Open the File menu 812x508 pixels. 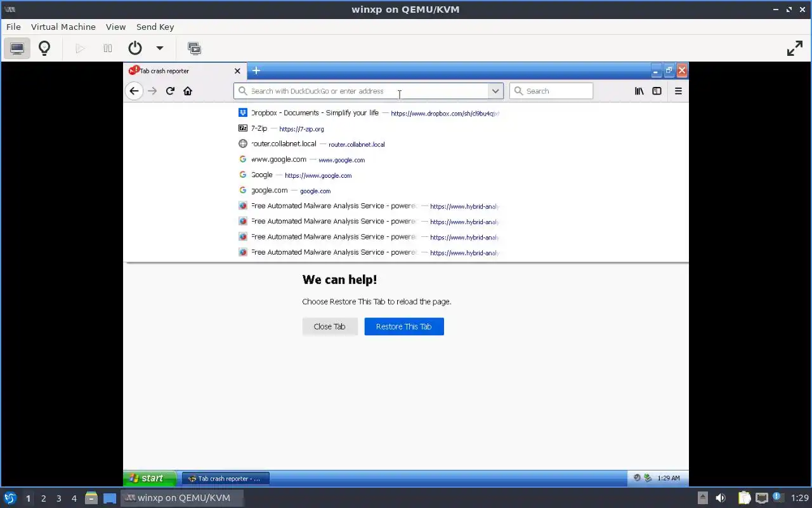(x=13, y=27)
